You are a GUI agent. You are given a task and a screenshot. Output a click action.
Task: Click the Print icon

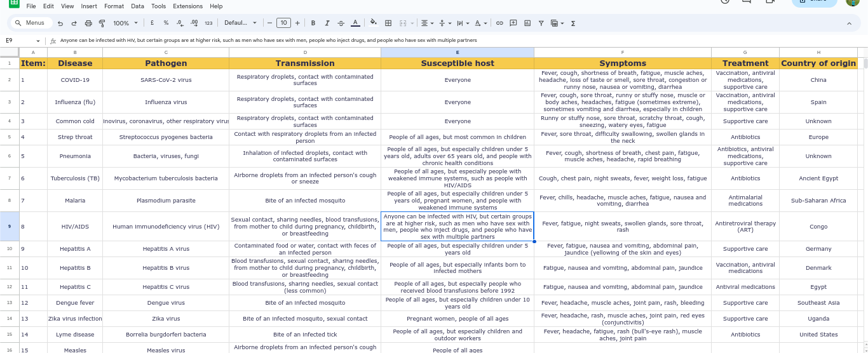(x=88, y=23)
